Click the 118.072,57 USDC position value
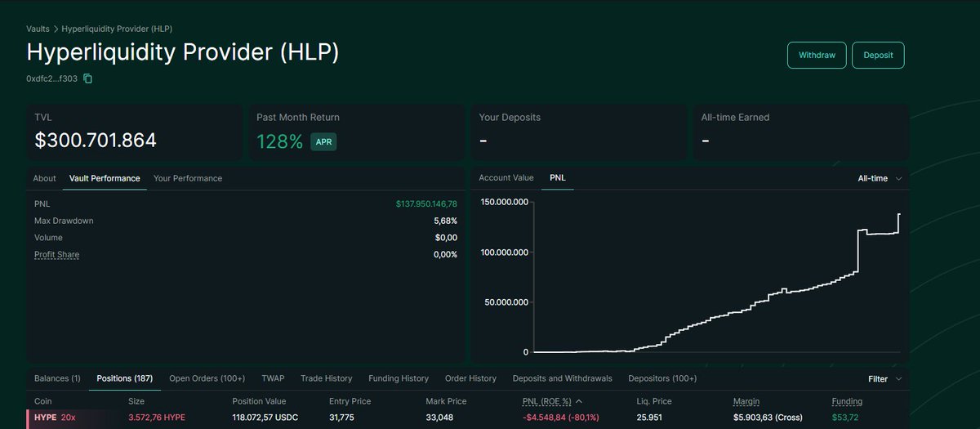This screenshot has width=980, height=429. point(267,418)
